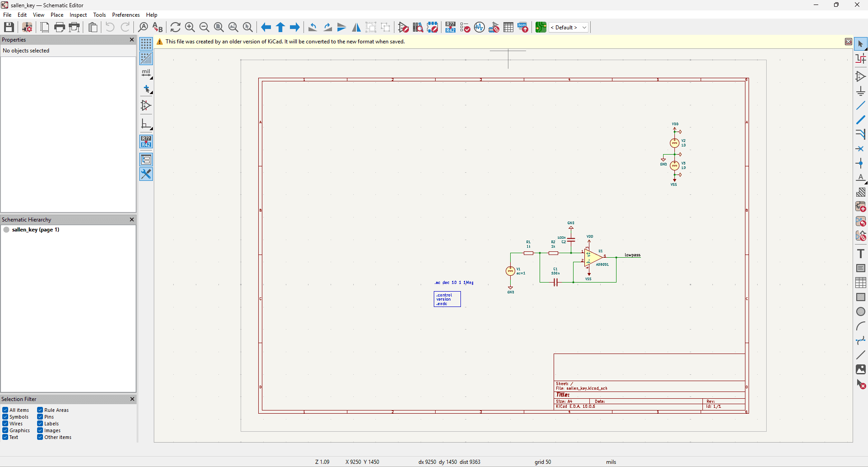Image resolution: width=868 pixels, height=467 pixels.
Task: Refresh the schematic view
Action: tap(175, 27)
